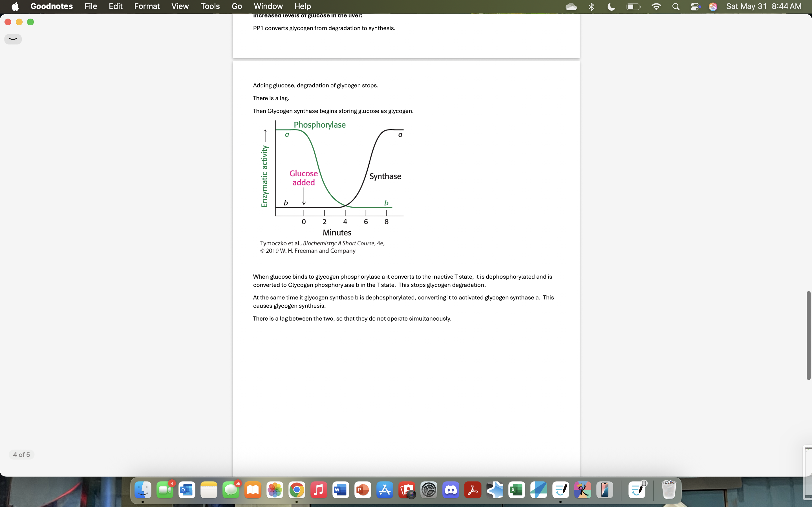Open Adobe Acrobat from the Dock
This screenshot has height=507, width=812.
click(473, 490)
